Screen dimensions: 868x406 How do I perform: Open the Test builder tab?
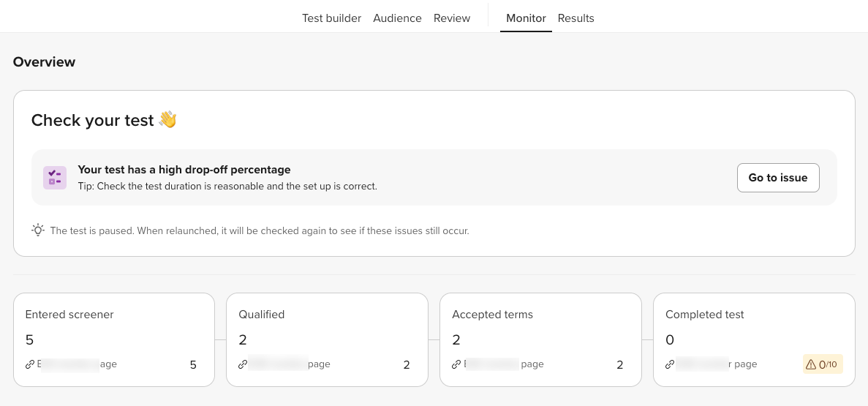click(331, 18)
